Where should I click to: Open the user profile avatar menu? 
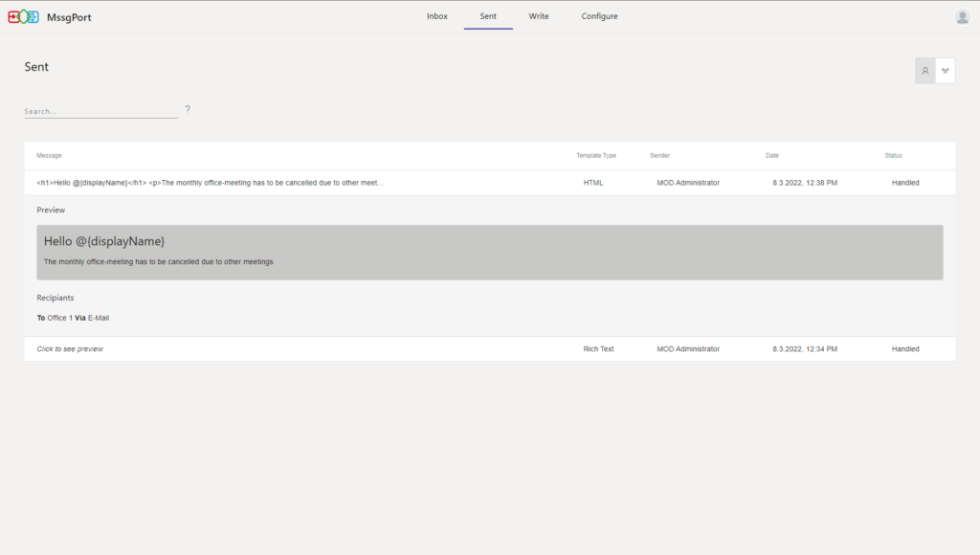point(962,16)
